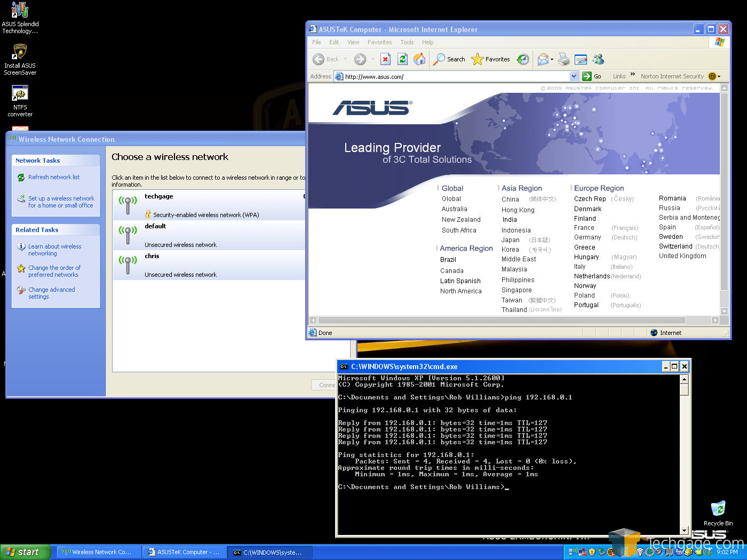
Task: Open Taiwan link on ASUS page
Action: (512, 300)
